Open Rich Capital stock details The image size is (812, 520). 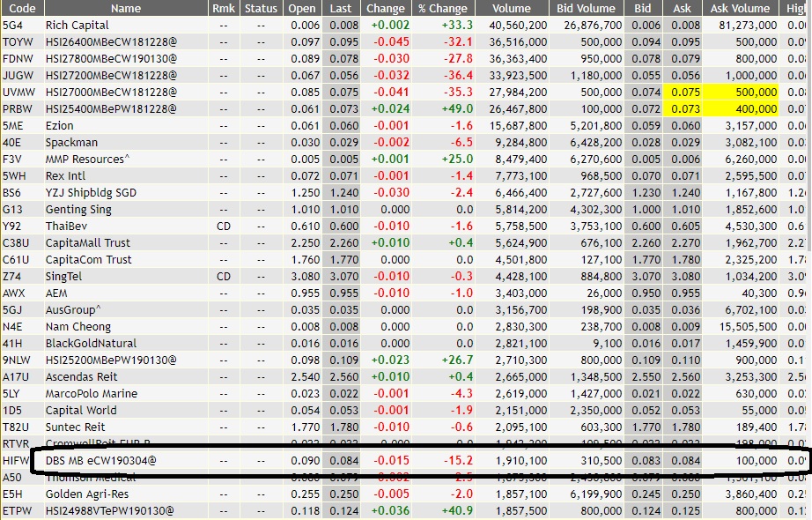[x=78, y=25]
